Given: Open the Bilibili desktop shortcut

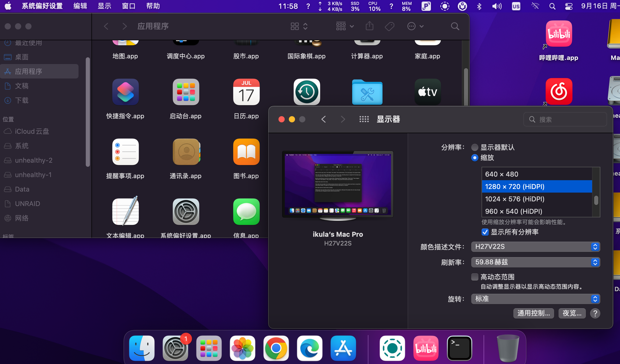Looking at the screenshot, I should click(559, 34).
